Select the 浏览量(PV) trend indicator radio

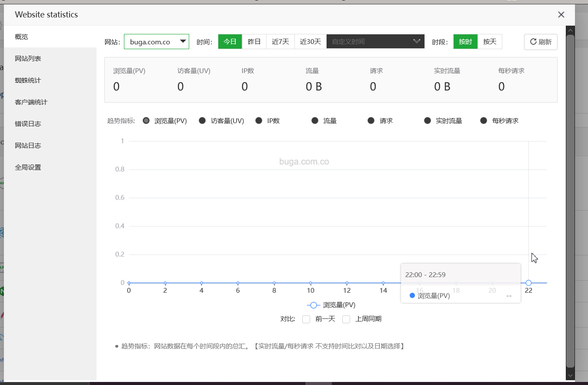coord(146,121)
